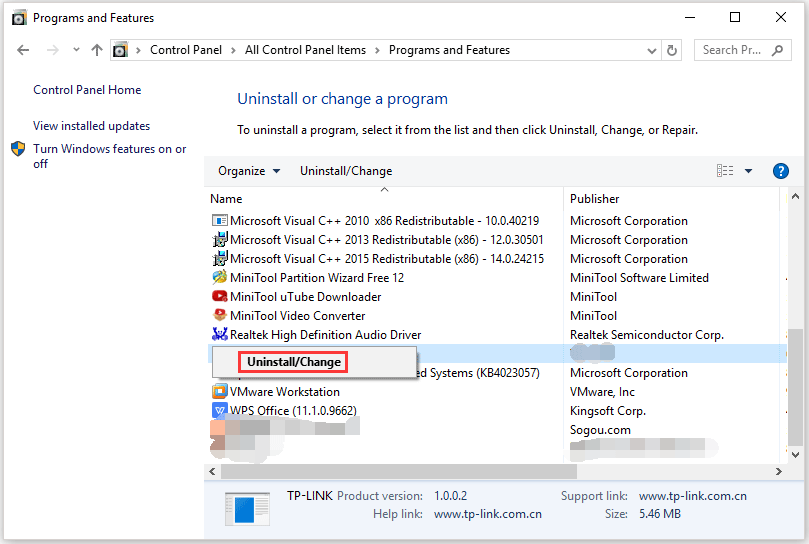Click the horizontal scrollbar right arrow
Image resolution: width=809 pixels, height=544 pixels.
point(779,471)
